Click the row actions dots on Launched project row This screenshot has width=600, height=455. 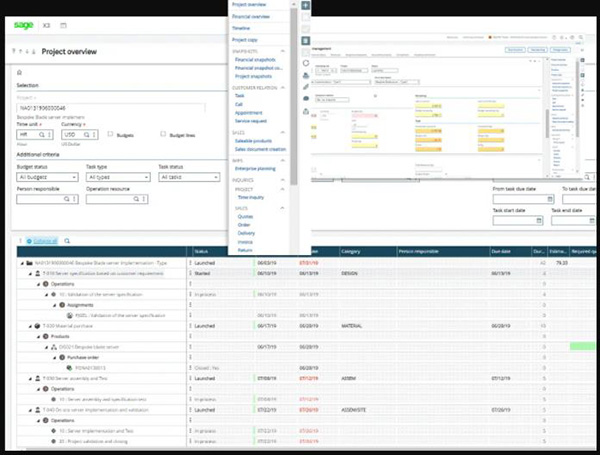pyautogui.click(x=190, y=263)
